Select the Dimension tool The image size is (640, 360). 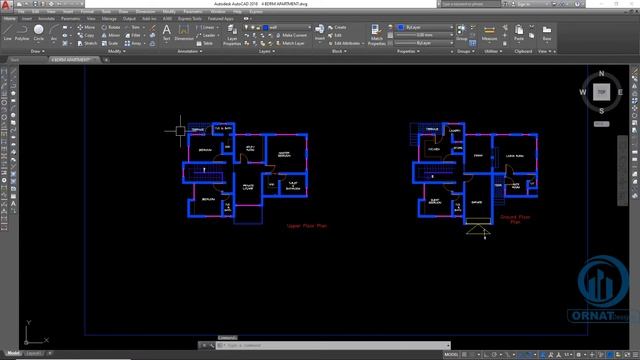[184, 32]
